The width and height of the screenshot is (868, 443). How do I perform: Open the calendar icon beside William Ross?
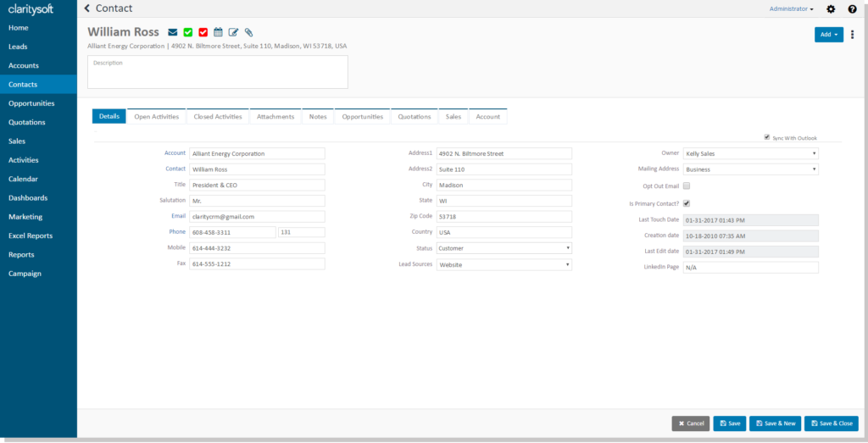(x=218, y=32)
